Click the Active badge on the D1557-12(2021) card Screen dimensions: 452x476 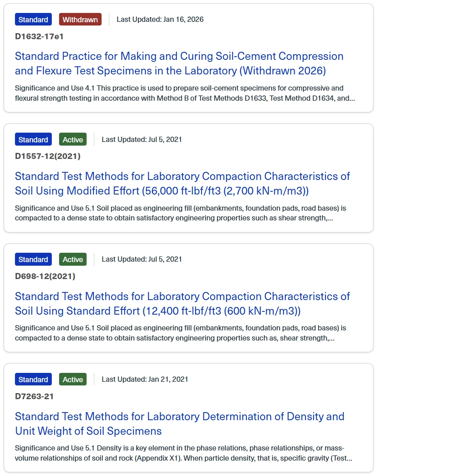coord(72,140)
